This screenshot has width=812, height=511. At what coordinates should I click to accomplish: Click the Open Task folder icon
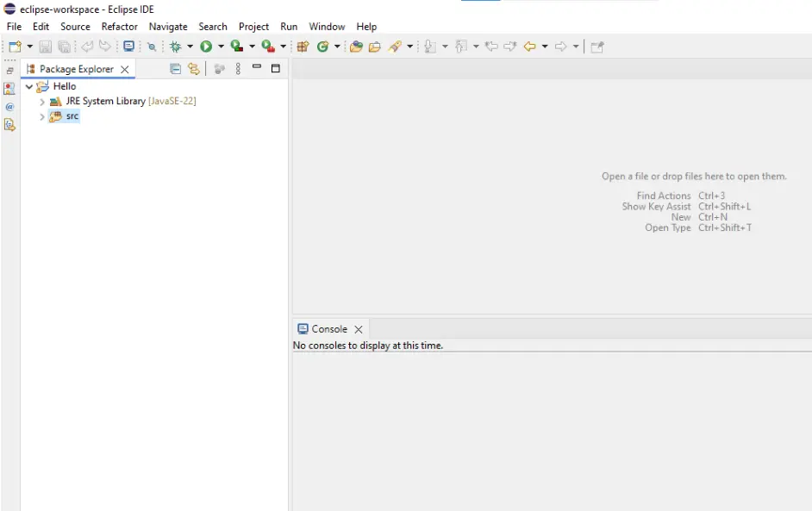(374, 47)
